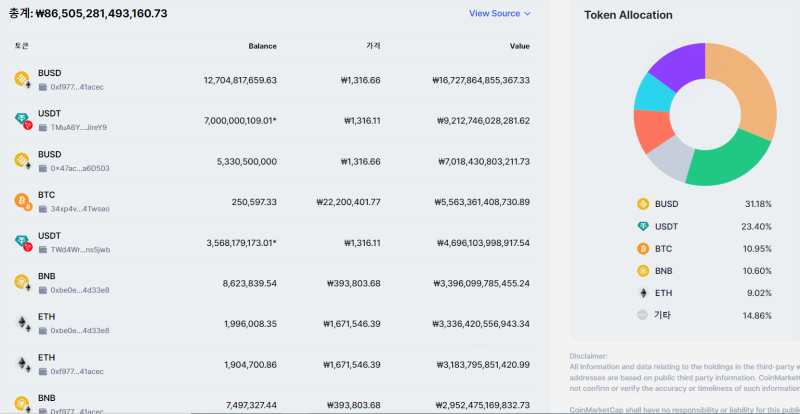Click wallet icon beside 34xp4v...4Twseo address
Screen dimensions: 800x414
43,209
